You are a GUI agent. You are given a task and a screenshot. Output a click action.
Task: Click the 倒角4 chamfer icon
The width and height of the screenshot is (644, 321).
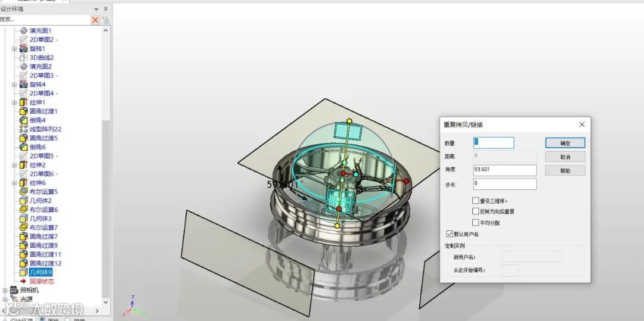(23, 120)
